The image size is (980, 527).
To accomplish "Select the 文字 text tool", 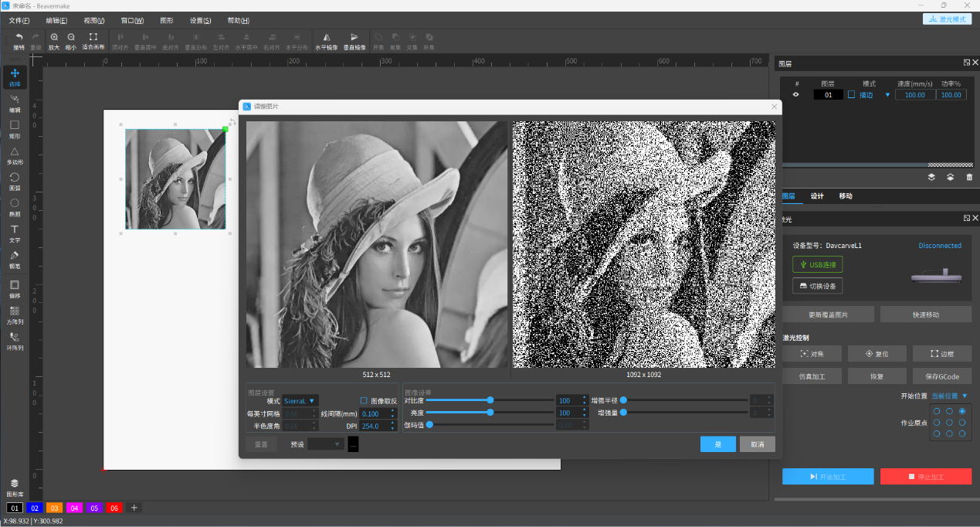I will (x=15, y=233).
